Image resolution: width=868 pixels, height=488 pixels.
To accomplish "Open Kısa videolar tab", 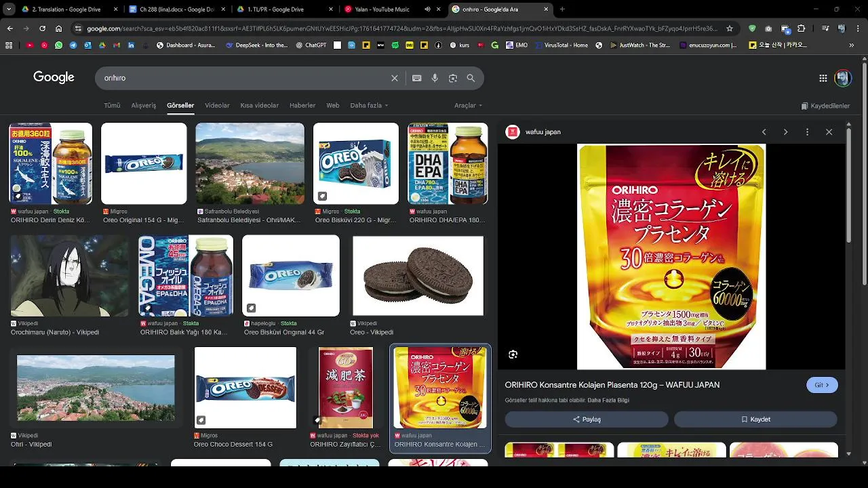I will (260, 106).
